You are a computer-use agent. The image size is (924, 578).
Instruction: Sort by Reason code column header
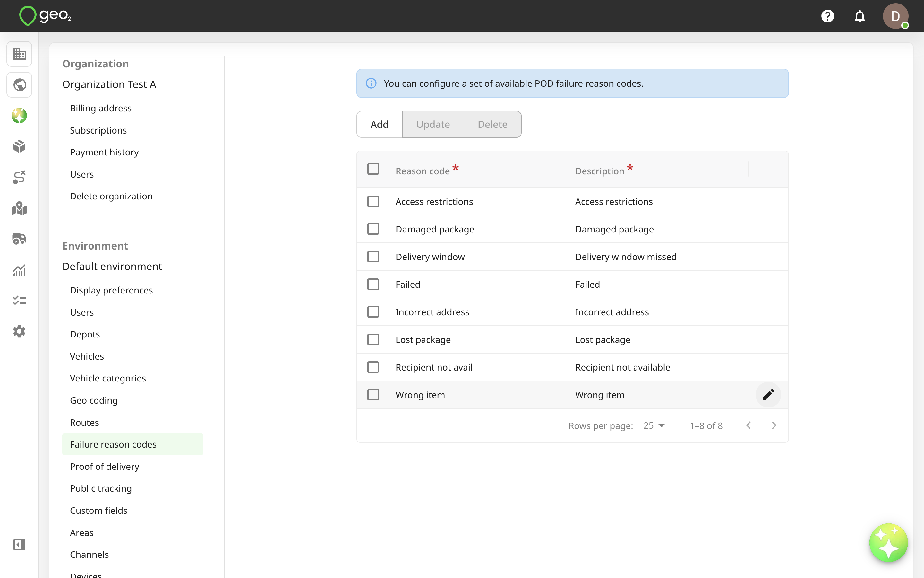click(x=422, y=171)
